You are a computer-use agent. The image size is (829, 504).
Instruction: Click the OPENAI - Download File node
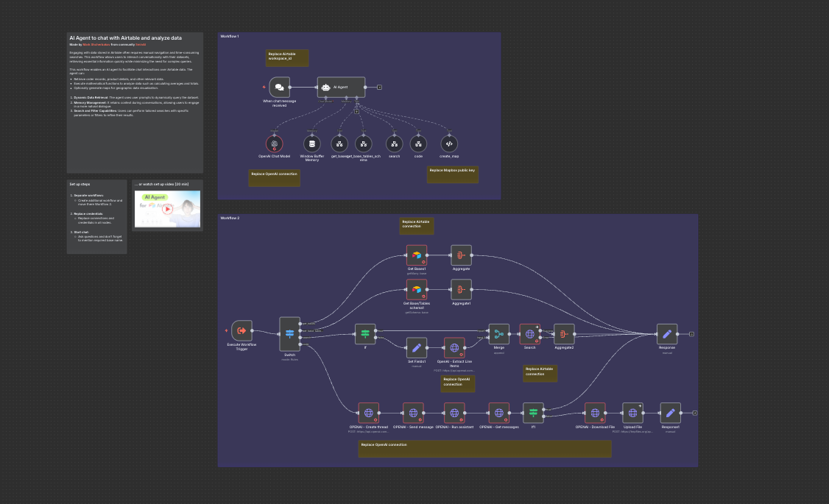[595, 413]
